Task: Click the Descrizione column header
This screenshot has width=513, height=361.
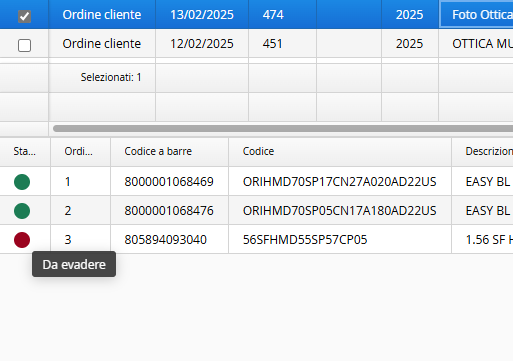Action: tap(482, 152)
